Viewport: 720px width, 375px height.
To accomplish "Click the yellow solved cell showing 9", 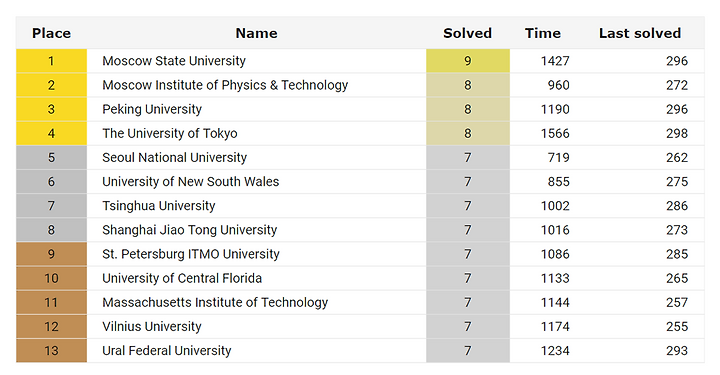I will click(x=468, y=61).
